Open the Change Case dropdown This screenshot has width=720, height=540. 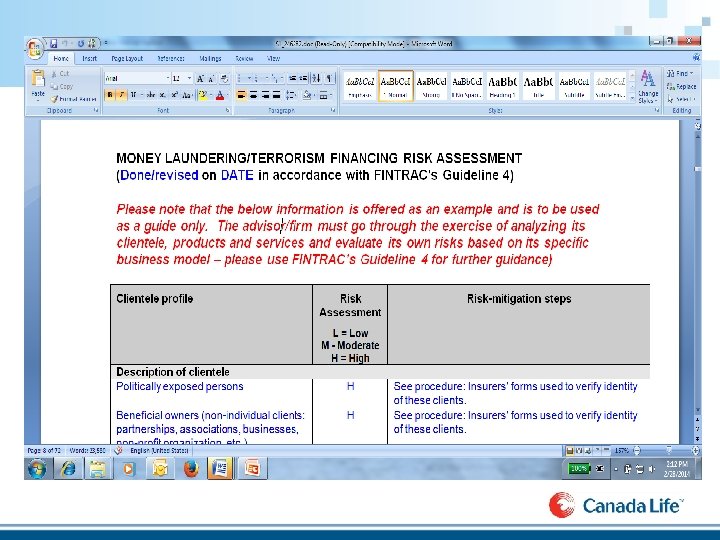(187, 95)
